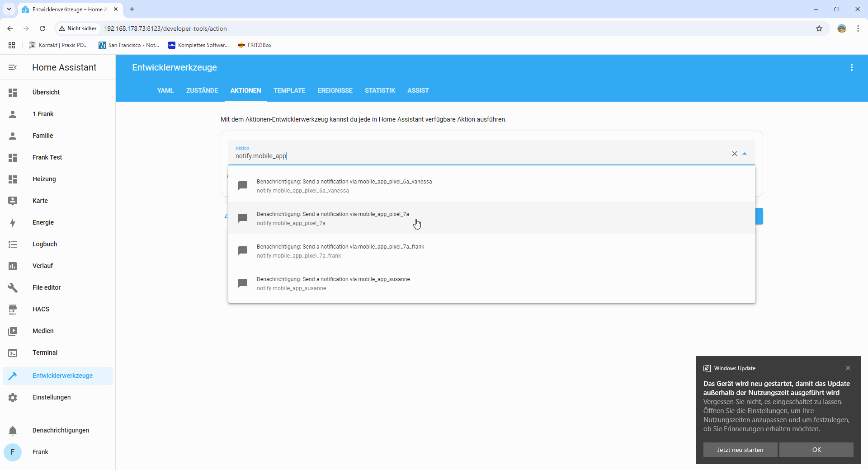
Task: Open the STATISTIK tab
Action: tap(380, 90)
